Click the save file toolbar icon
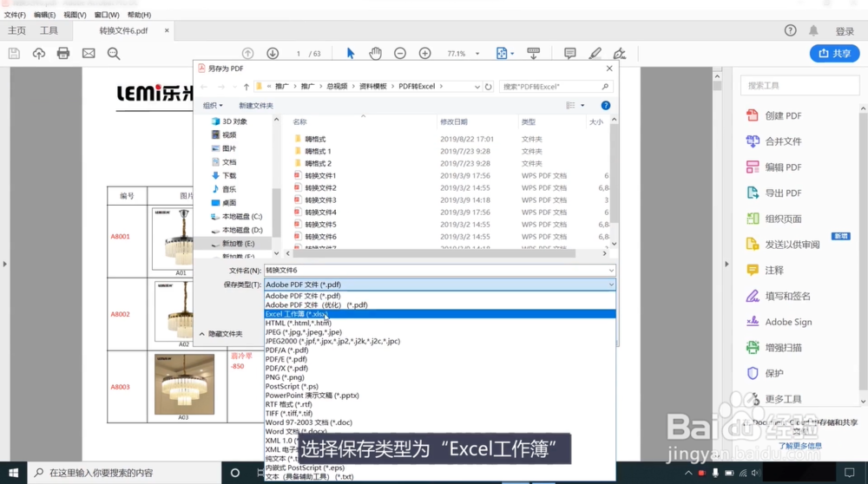 [x=14, y=53]
